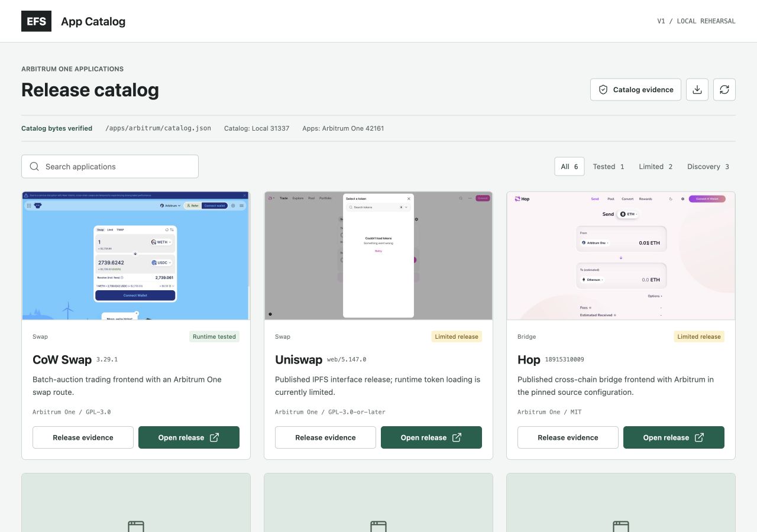The height and width of the screenshot is (532, 757).
Task: Open the Catalog evidence panel
Action: click(636, 90)
